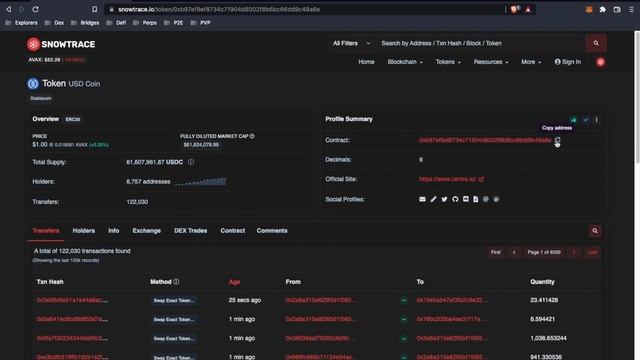Click the previous page arrow in pagination
This screenshot has height=360, width=640.
514,252
